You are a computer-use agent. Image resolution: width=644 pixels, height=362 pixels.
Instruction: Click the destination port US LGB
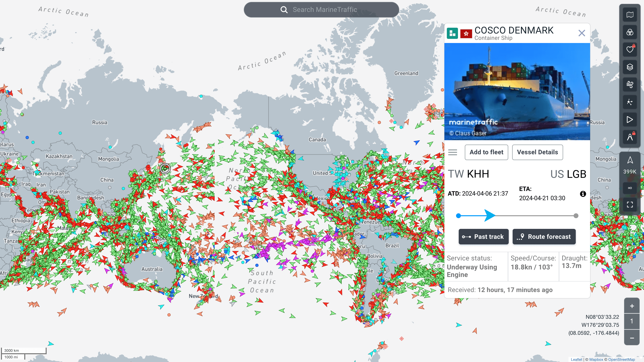[568, 174]
